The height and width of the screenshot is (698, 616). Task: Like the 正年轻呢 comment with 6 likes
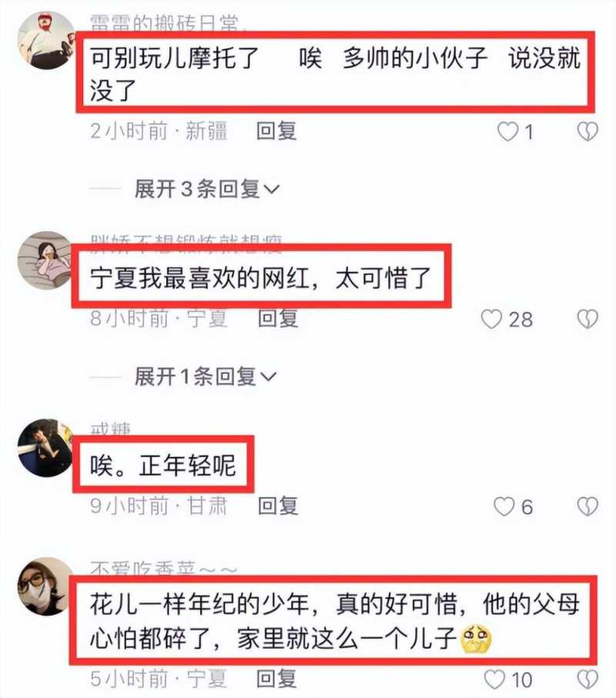pos(504,507)
